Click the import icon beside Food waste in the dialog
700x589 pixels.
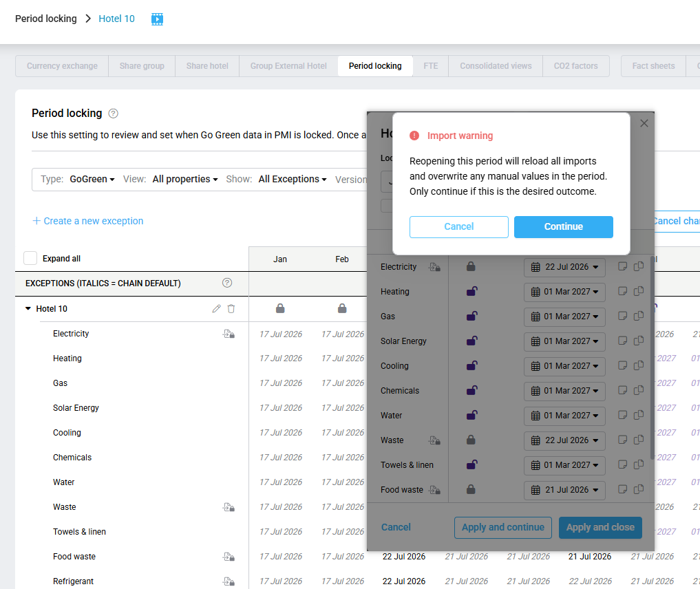coord(434,490)
